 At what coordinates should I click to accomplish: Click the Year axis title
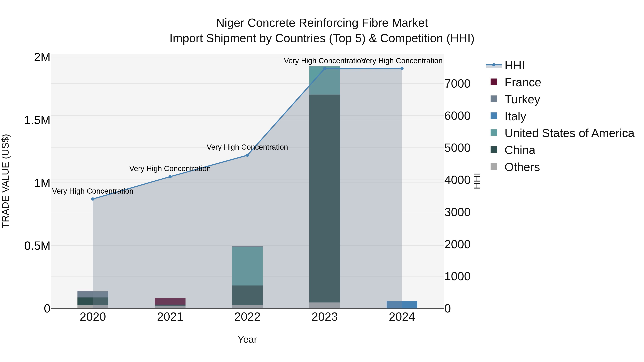coord(247,339)
